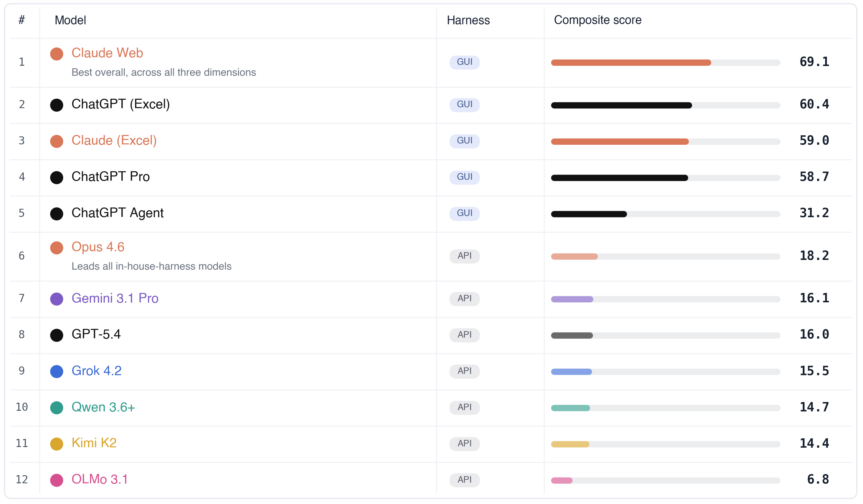The width and height of the screenshot is (863, 504).
Task: Click the GUI badge in the Claude (Excel) row
Action: 464,141
